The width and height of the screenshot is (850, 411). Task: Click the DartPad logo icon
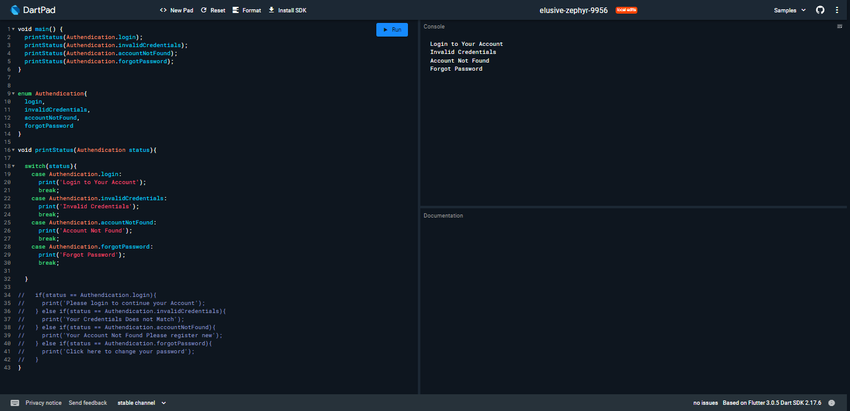pyautogui.click(x=15, y=10)
